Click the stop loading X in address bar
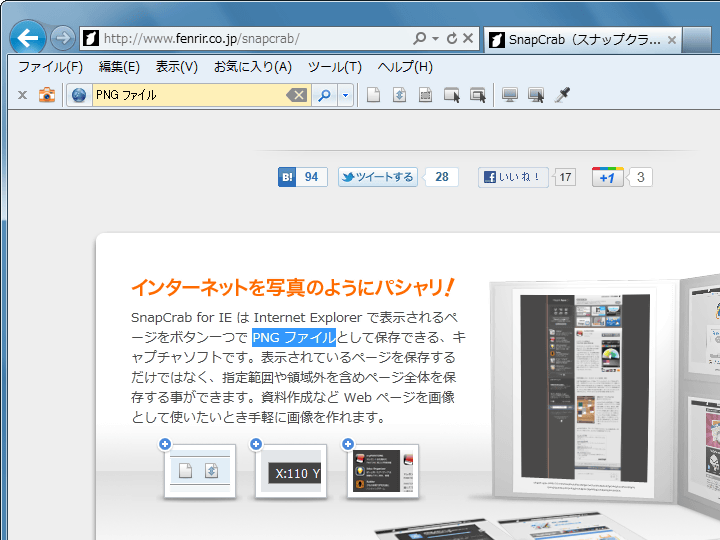Screen dimensions: 720x540 coord(468,38)
